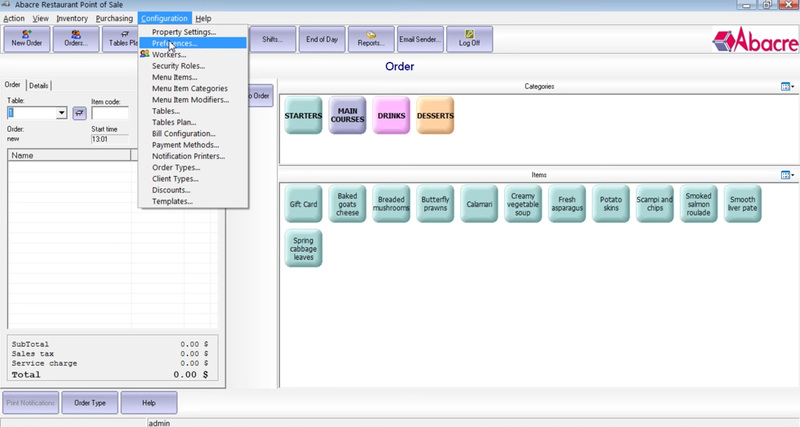
Task: Add the Smoked salmon roulade item
Action: click(x=698, y=204)
